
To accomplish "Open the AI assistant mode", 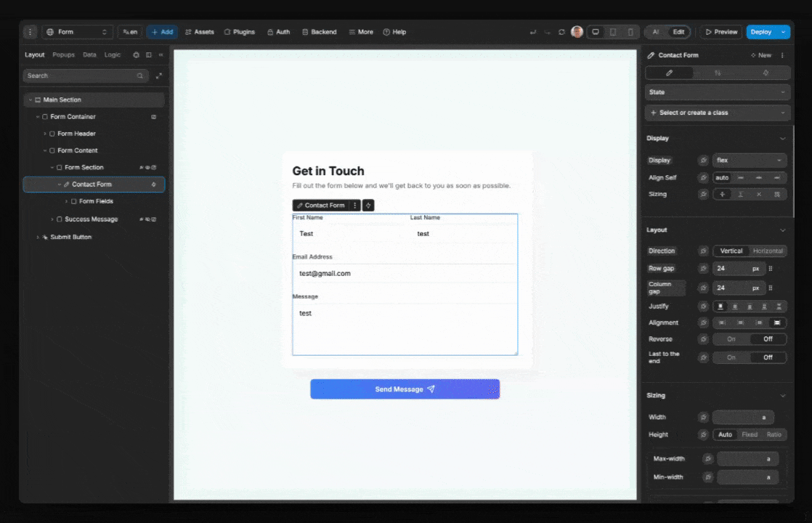I will tap(654, 31).
